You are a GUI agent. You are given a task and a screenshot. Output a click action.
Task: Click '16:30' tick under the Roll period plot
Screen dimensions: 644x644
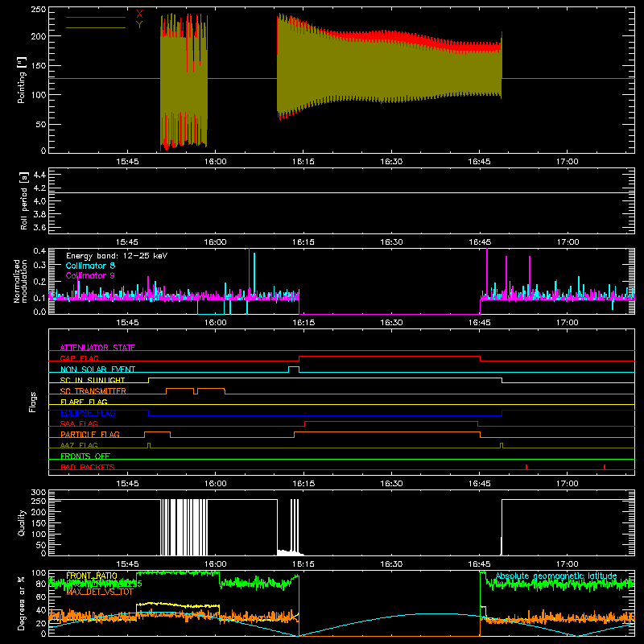tap(391, 242)
